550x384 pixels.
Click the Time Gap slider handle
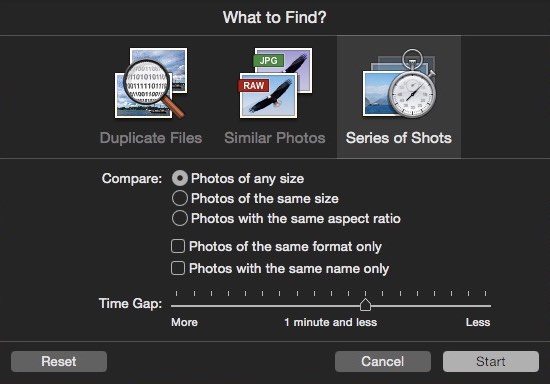point(365,304)
